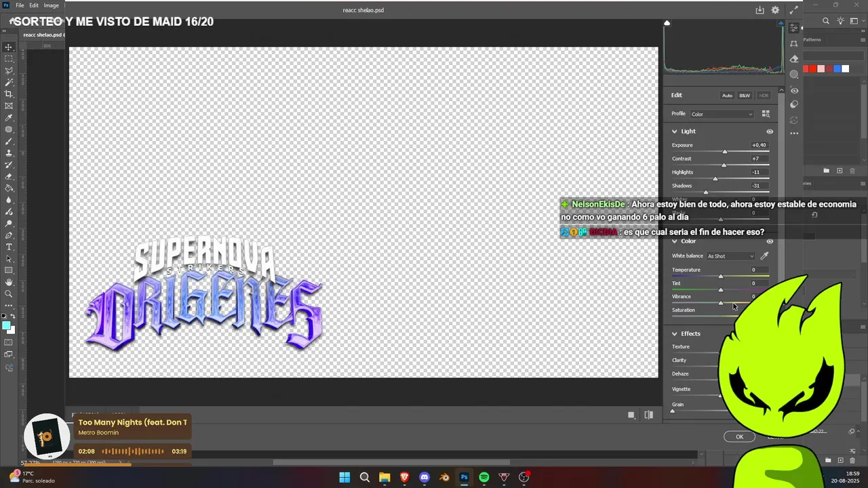868x488 pixels.
Task: Browse profiles with the grid icon
Action: [x=766, y=114]
